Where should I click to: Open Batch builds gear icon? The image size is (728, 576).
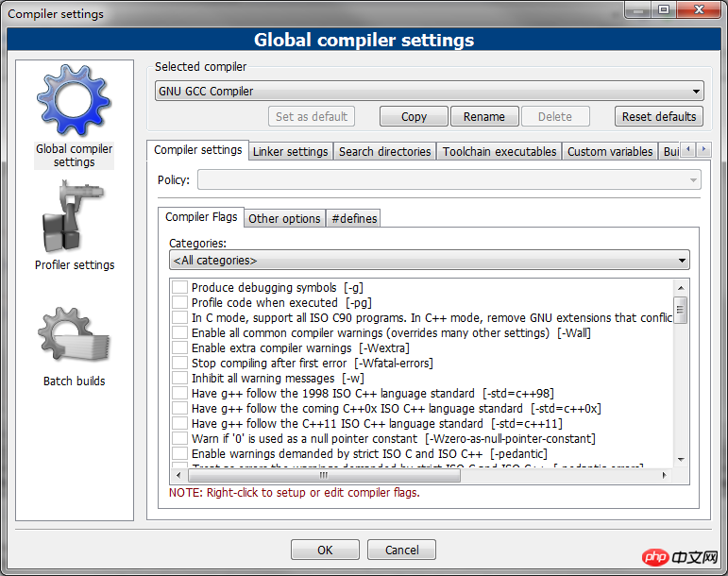[74, 335]
